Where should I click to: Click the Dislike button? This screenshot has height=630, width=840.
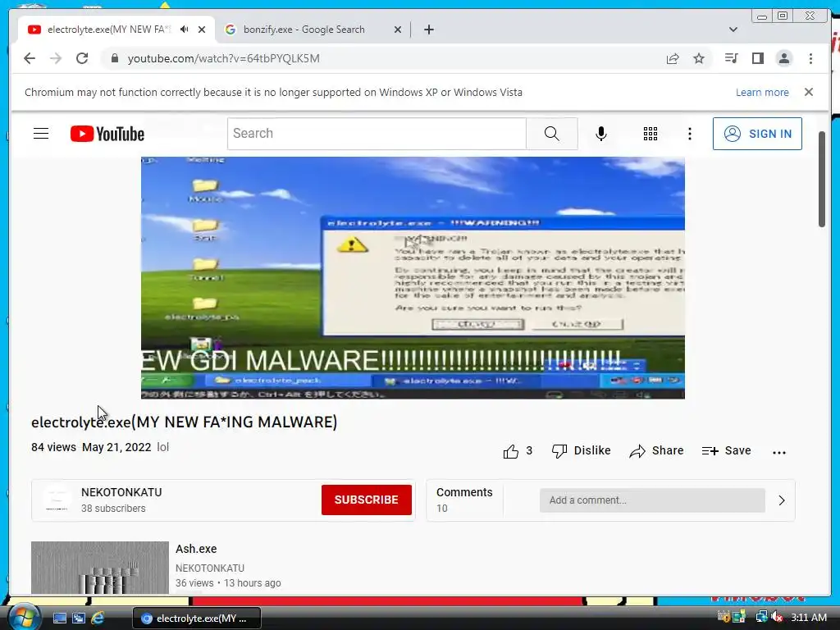point(581,451)
